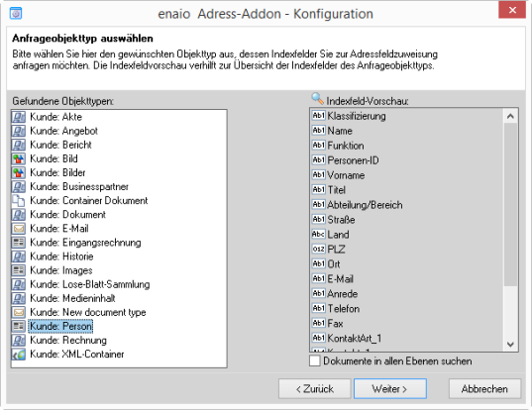
Task: Click the icon beside Kunde: XML-Container
Action: (x=19, y=354)
